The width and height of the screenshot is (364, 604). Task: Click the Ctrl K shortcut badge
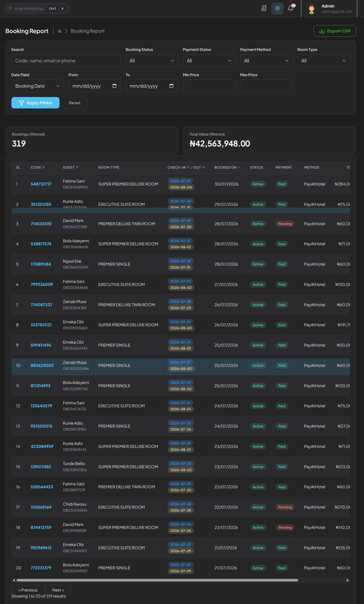pos(57,8)
